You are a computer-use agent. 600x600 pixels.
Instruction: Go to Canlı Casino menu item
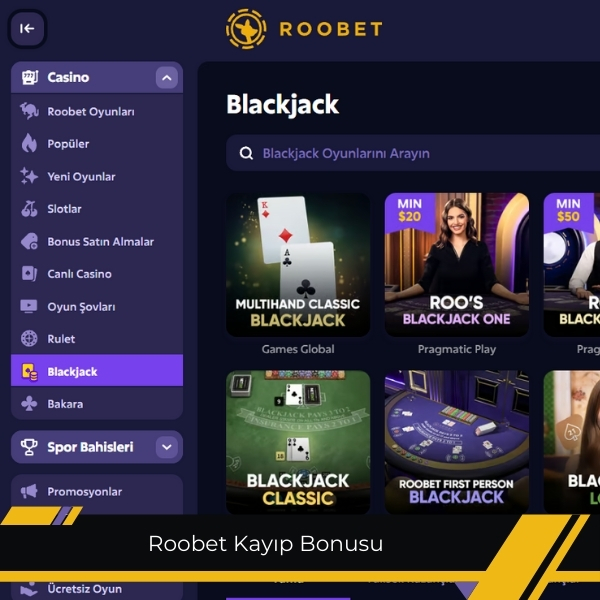97,274
